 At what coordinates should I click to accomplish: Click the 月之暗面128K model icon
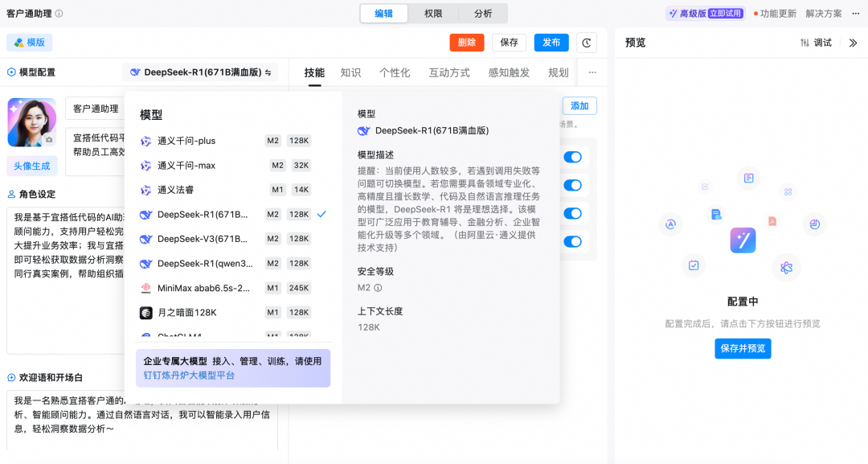[x=145, y=313]
